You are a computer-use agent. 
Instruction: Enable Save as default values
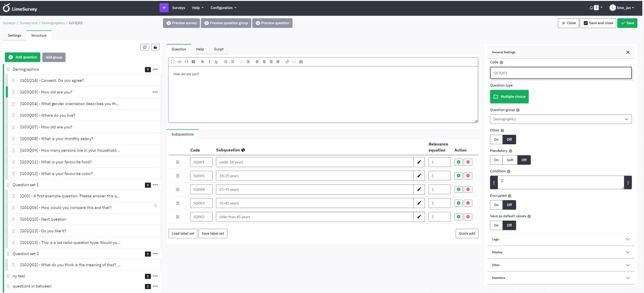point(496,225)
